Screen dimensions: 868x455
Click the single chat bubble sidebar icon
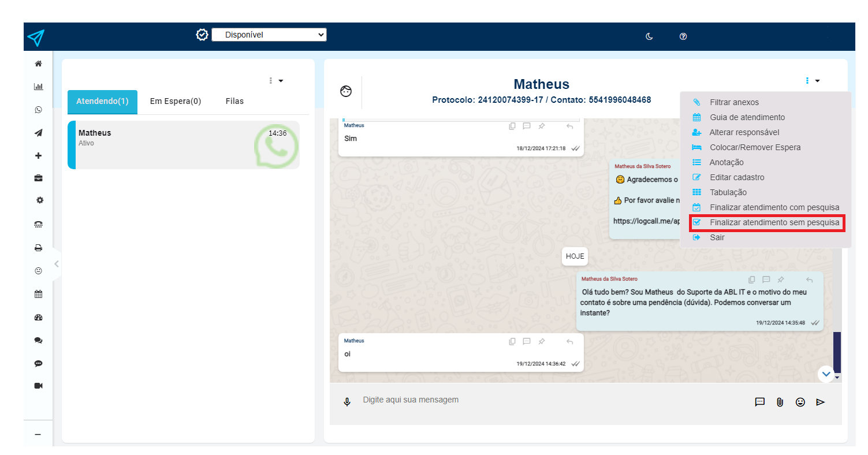[x=39, y=364]
